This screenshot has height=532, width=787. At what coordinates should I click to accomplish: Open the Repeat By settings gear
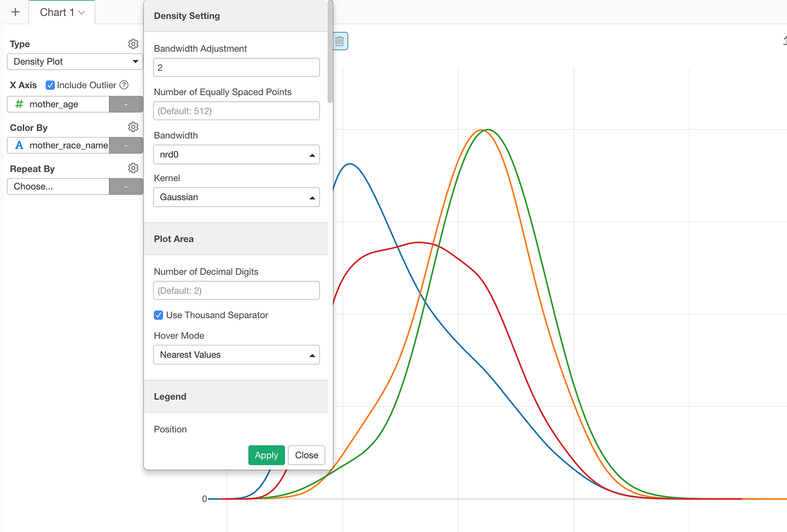133,167
